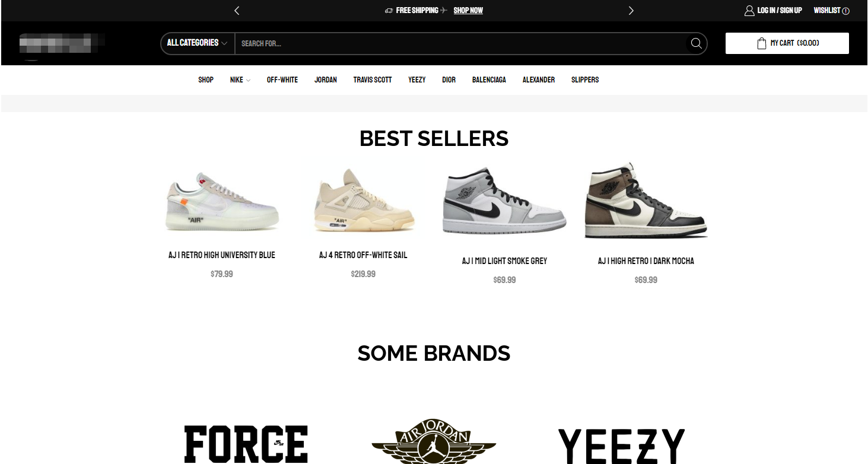
Task: Open the Force brand logo
Action: click(x=246, y=444)
